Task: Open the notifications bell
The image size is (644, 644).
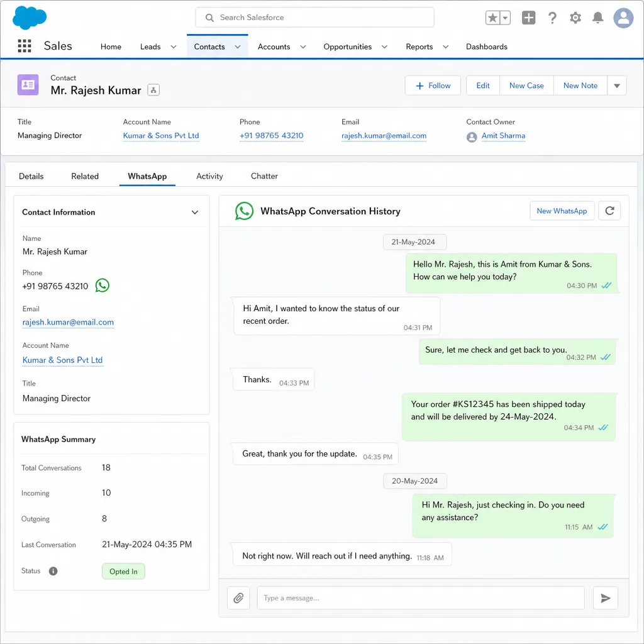Action: tap(597, 18)
